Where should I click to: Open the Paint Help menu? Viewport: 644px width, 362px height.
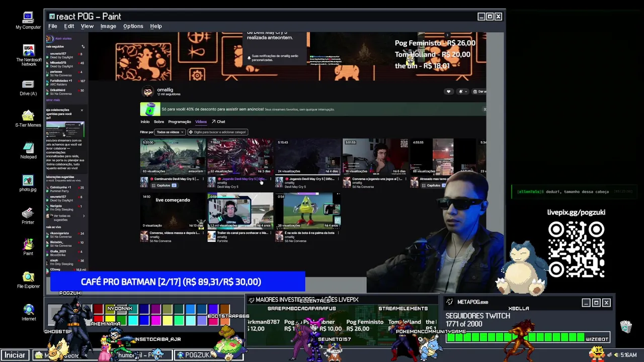tap(156, 26)
